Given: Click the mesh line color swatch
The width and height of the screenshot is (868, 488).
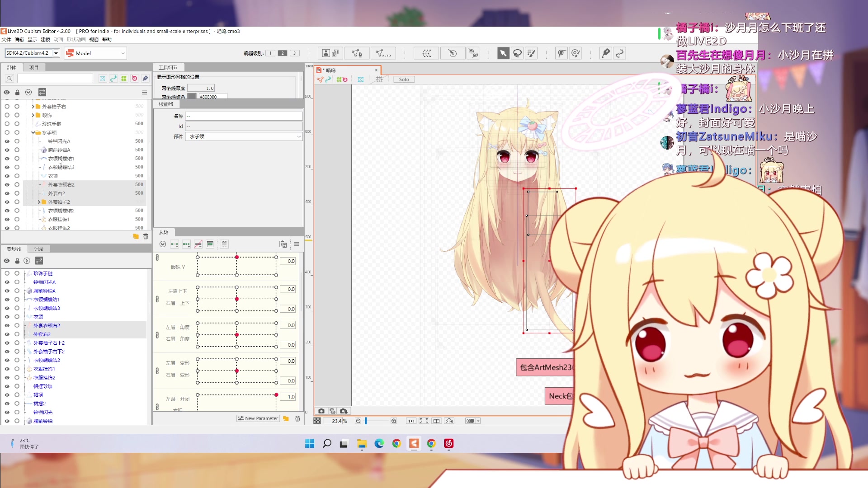Looking at the screenshot, I should click(192, 96).
